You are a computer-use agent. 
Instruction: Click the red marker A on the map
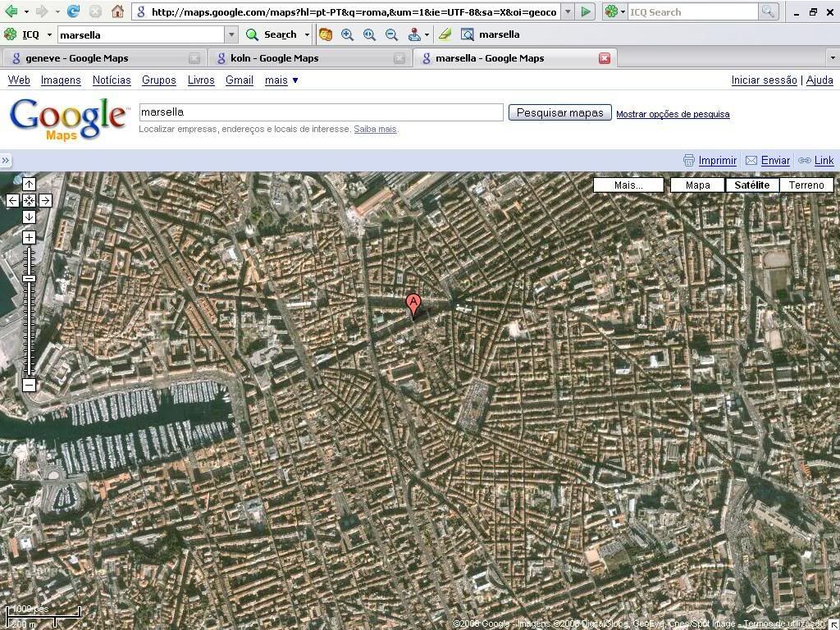pyautogui.click(x=413, y=304)
